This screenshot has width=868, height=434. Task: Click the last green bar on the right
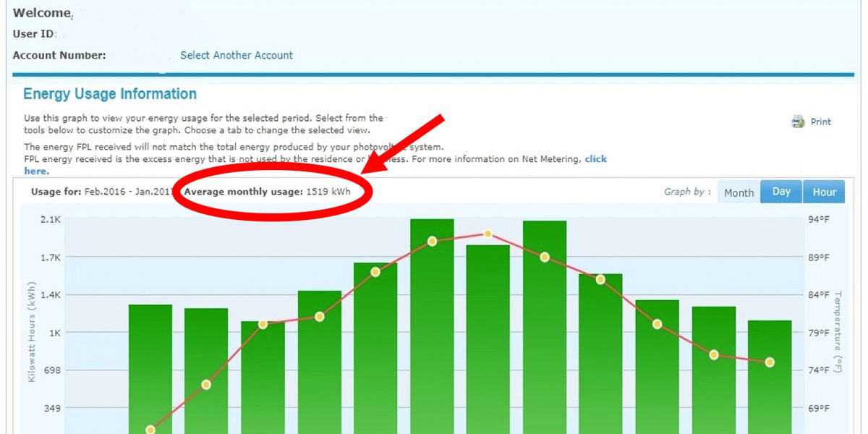(x=770, y=383)
